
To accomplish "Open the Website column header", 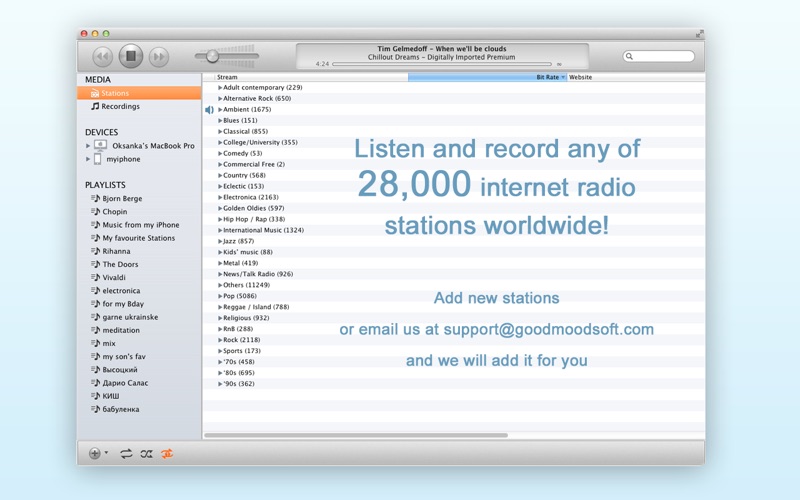I will tap(580, 77).
